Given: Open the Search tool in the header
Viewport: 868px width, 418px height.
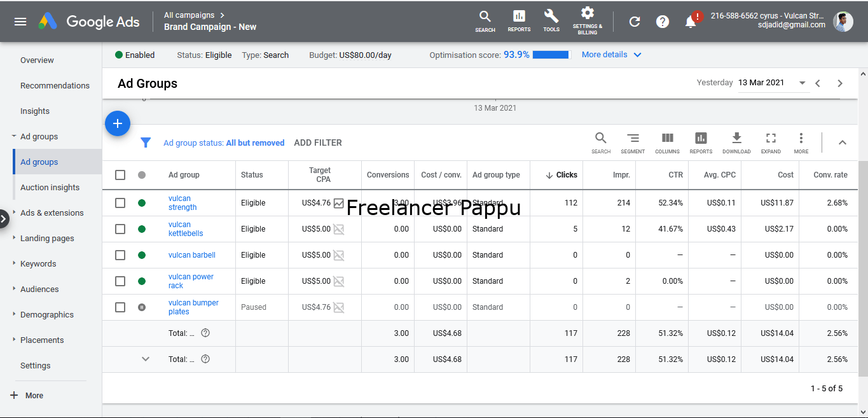Looking at the screenshot, I should pyautogui.click(x=485, y=21).
